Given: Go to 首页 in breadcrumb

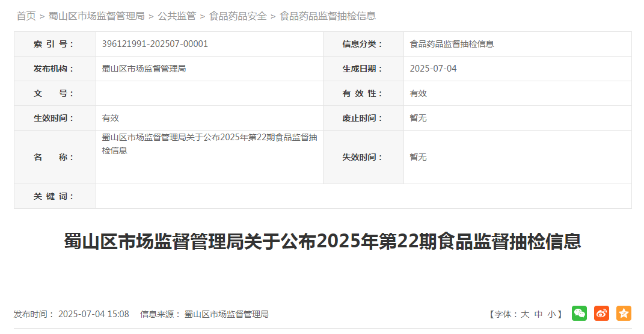Looking at the screenshot, I should click(x=26, y=16).
